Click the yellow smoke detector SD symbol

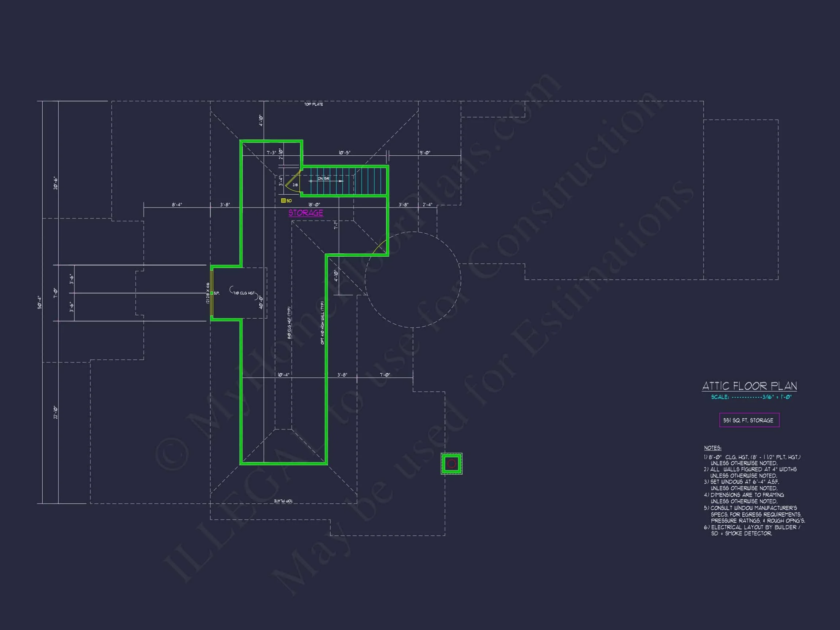click(x=283, y=201)
